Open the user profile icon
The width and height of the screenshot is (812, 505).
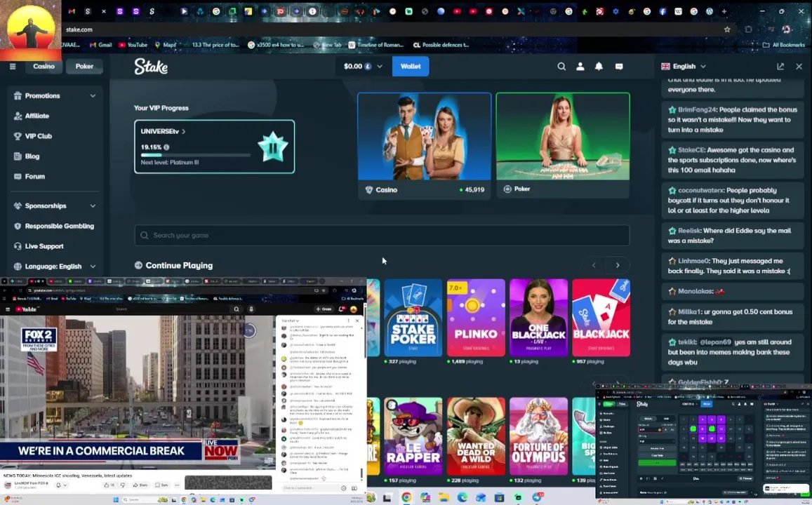click(x=580, y=66)
